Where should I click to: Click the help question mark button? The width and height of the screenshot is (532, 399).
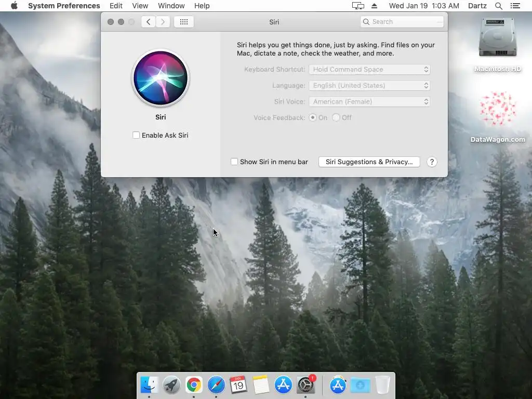(432, 162)
